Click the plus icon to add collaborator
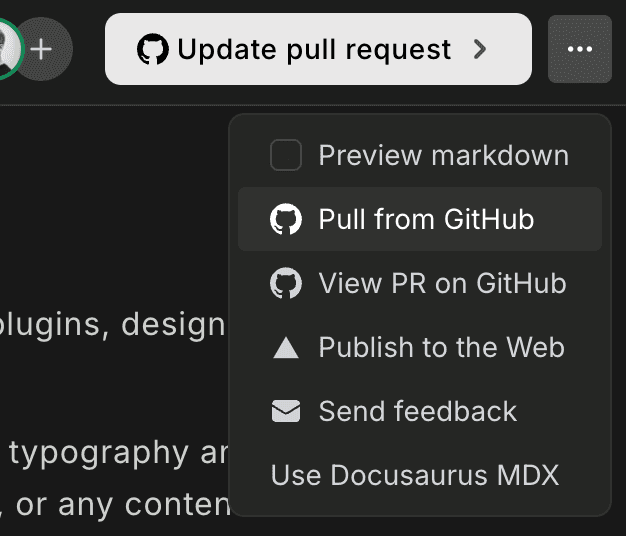 (43, 48)
